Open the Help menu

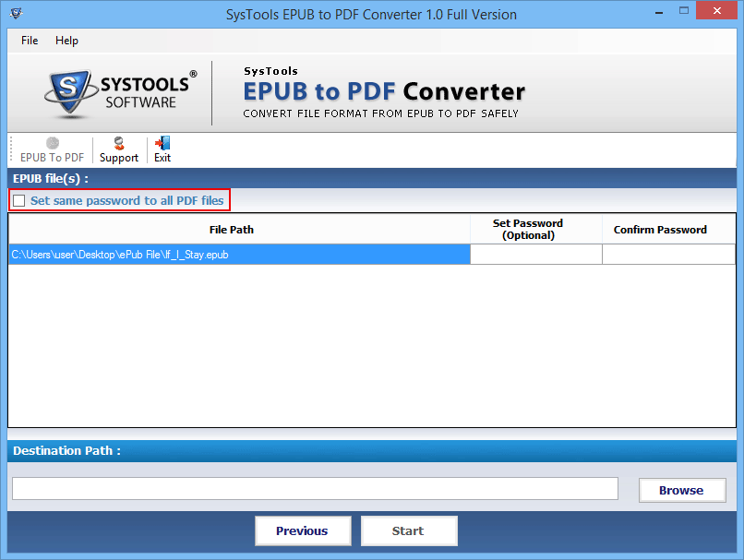coord(66,41)
